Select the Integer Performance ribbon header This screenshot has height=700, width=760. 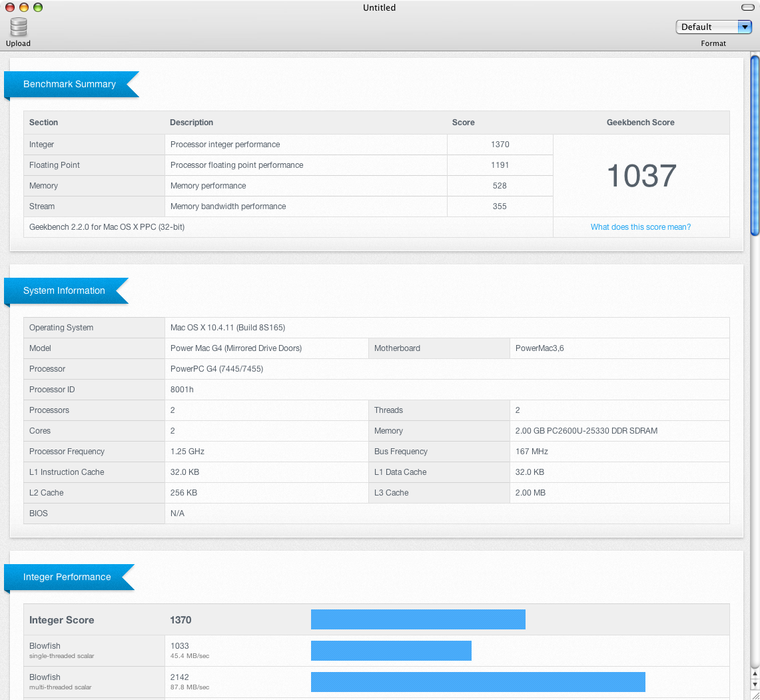67,577
